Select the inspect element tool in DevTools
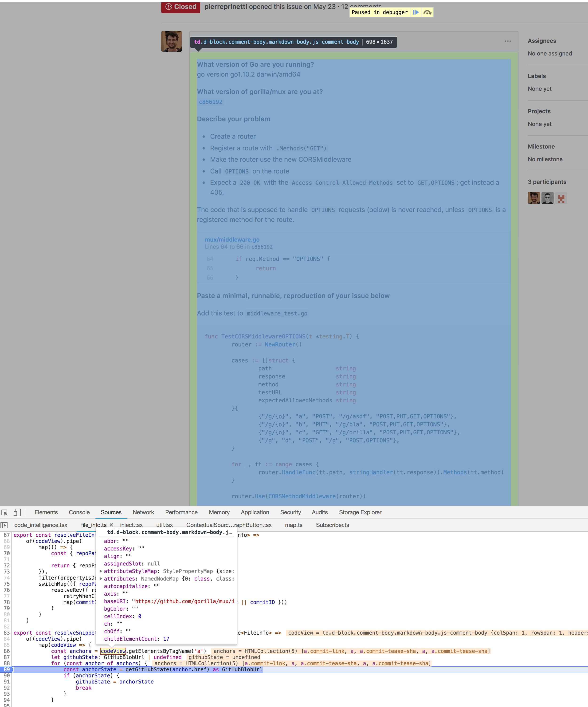 pyautogui.click(x=5, y=512)
